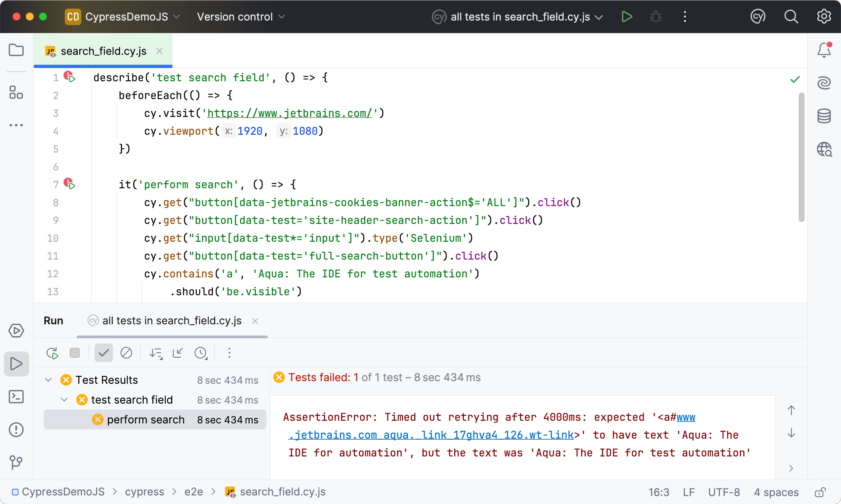The height and width of the screenshot is (504, 841).
Task: Click the editor vertical scrollbar
Action: tap(801, 157)
